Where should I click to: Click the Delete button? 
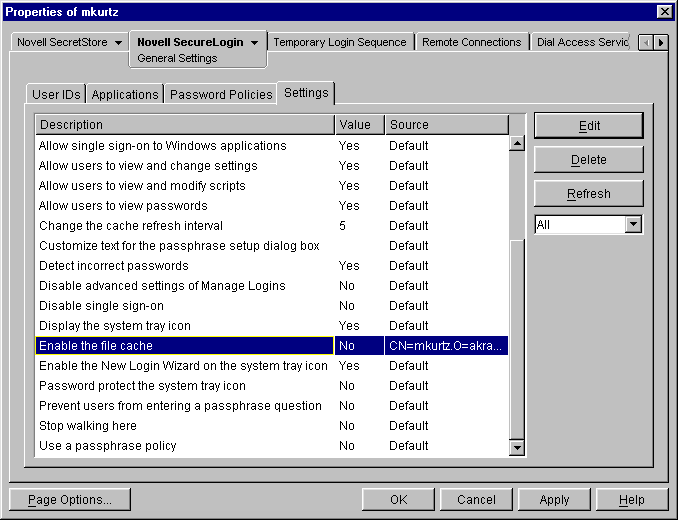pos(589,160)
